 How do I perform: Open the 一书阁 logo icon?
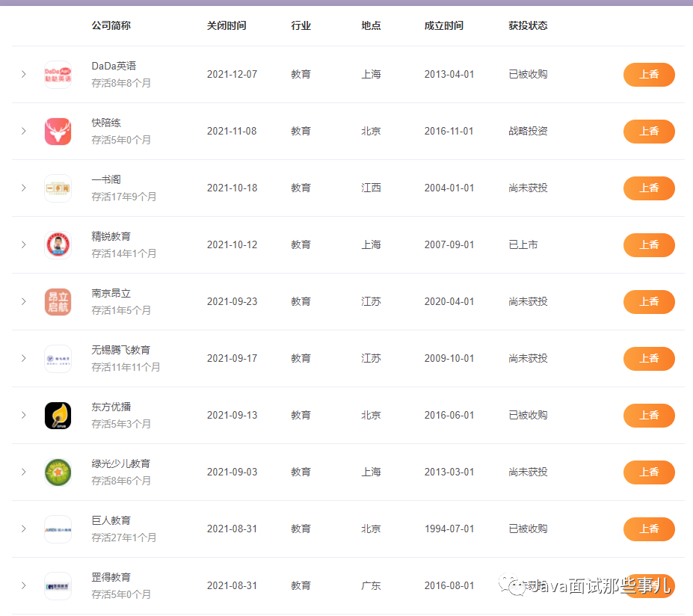(58, 188)
